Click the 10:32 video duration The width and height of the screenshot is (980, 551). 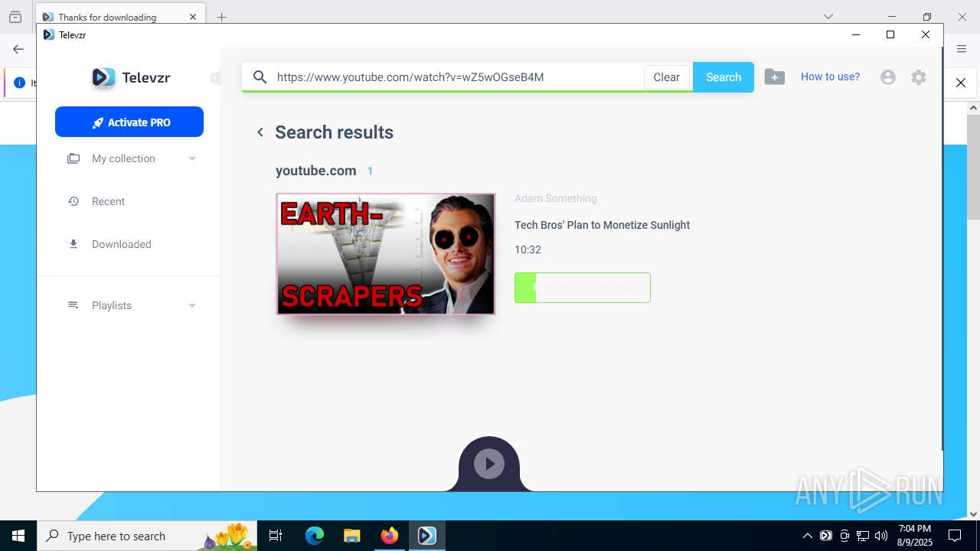528,249
